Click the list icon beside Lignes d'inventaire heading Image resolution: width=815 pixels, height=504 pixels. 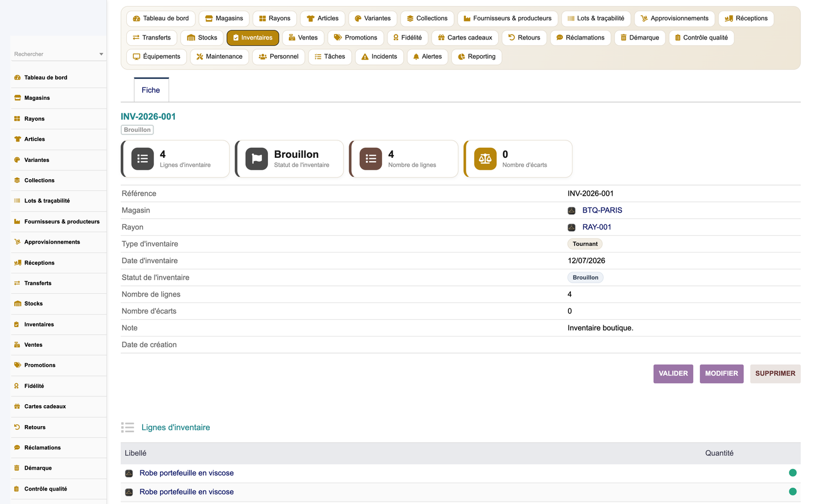(127, 427)
